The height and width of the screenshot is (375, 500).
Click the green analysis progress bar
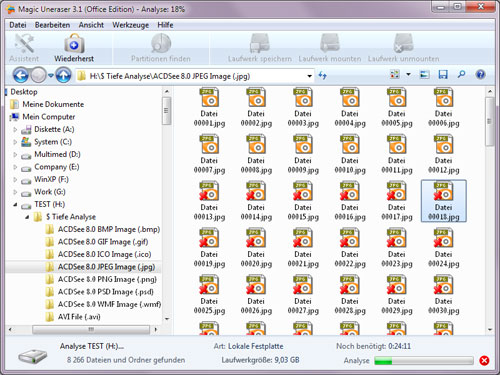point(423,360)
